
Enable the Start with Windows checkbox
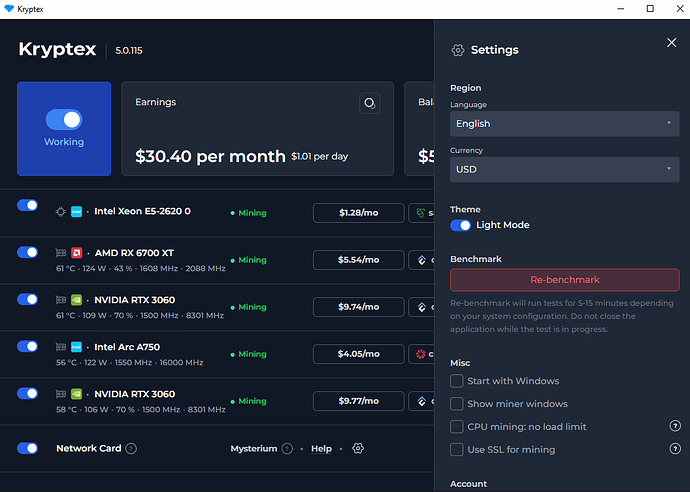(x=457, y=381)
